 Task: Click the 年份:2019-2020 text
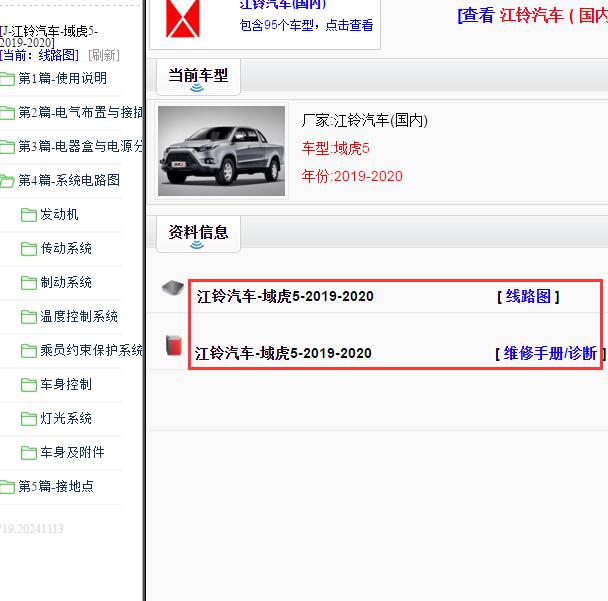pyautogui.click(x=352, y=176)
